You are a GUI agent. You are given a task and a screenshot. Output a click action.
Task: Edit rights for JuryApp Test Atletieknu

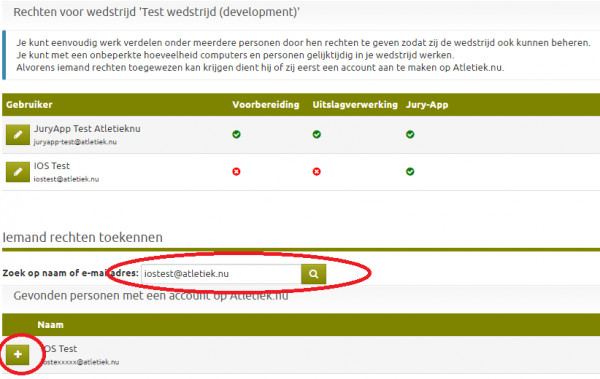(x=18, y=135)
